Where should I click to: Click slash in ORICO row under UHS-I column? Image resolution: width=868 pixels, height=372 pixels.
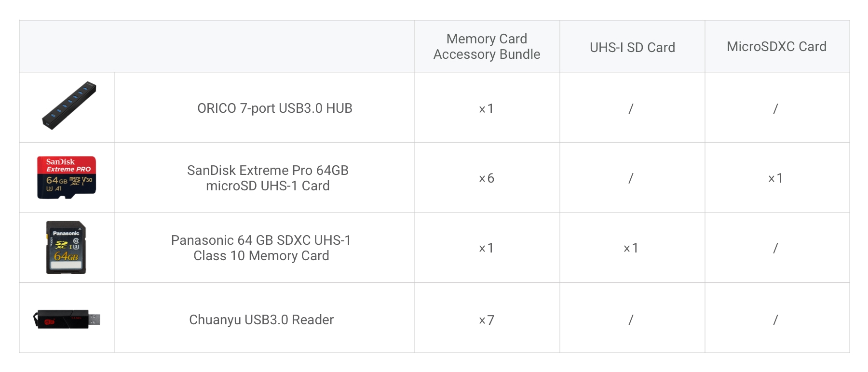[631, 109]
